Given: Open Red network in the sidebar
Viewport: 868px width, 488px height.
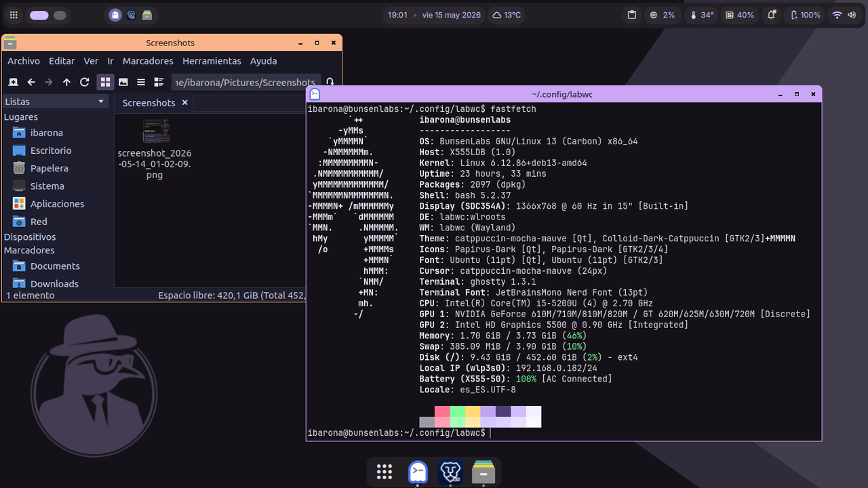Looking at the screenshot, I should tap(30, 222).
